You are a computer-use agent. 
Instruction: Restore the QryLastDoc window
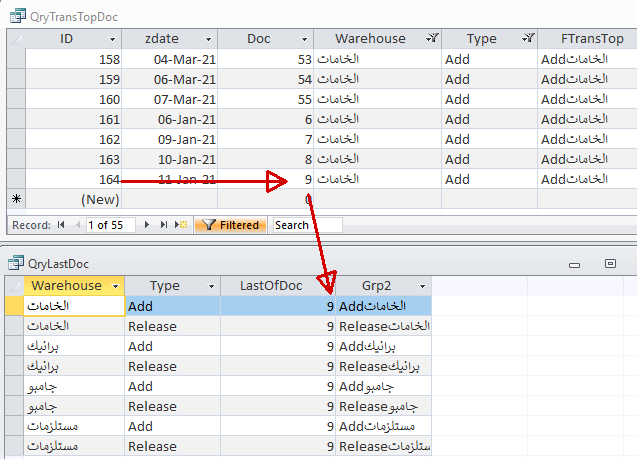point(610,264)
